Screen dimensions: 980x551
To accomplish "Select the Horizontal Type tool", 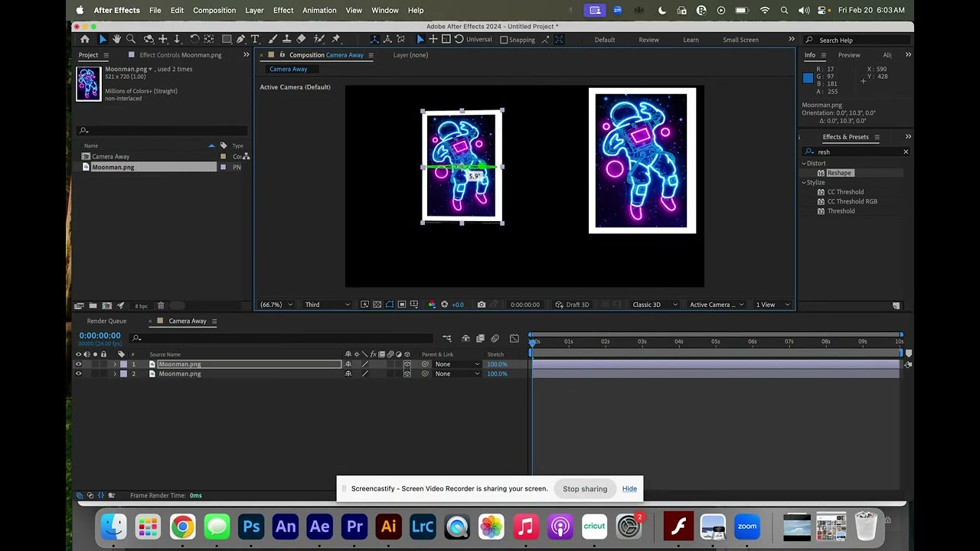I will point(255,39).
